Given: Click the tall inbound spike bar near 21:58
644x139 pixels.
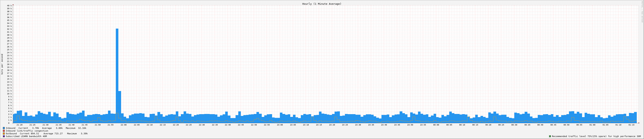Looking at the screenshot, I should 117,75.
